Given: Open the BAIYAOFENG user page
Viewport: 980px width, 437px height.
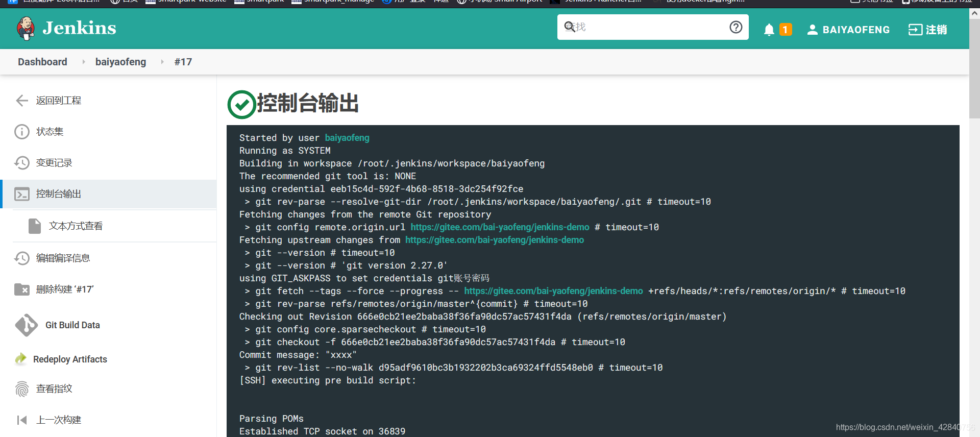Looking at the screenshot, I should pos(856,30).
